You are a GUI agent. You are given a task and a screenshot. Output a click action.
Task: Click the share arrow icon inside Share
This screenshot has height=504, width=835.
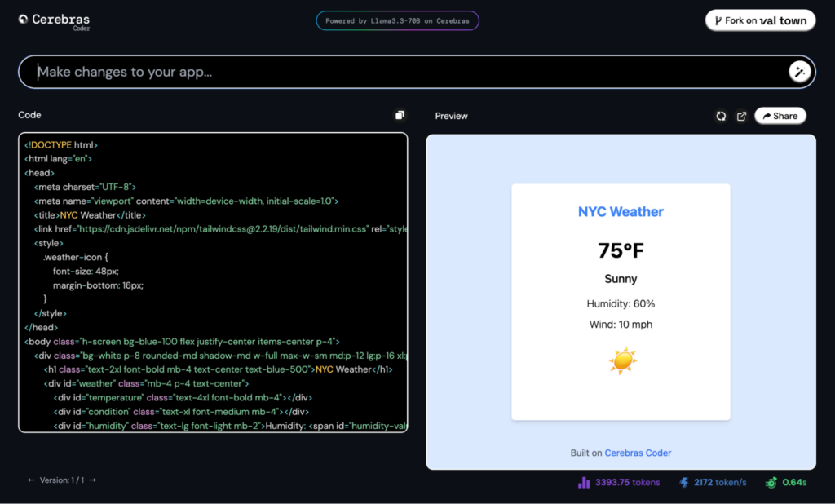[x=764, y=115]
